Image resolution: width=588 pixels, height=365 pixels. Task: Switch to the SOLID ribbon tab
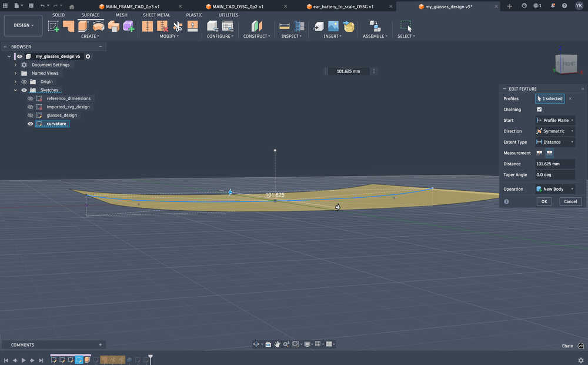click(x=58, y=15)
